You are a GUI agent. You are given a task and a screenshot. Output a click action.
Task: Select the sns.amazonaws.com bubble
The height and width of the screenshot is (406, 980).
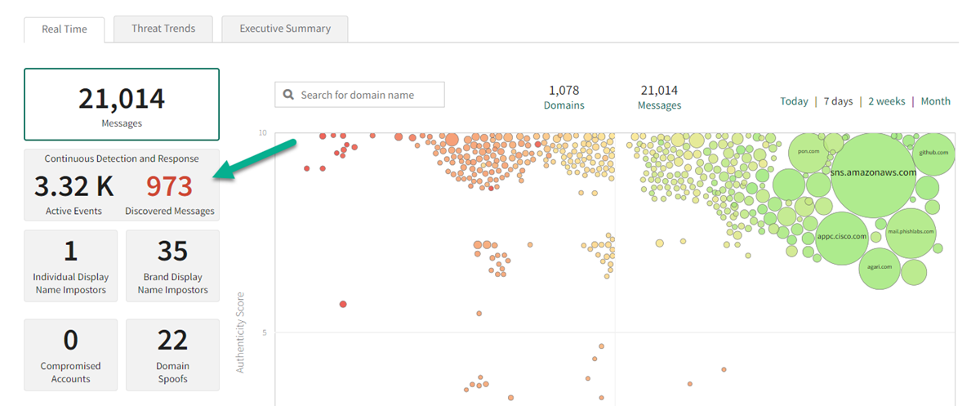click(873, 173)
